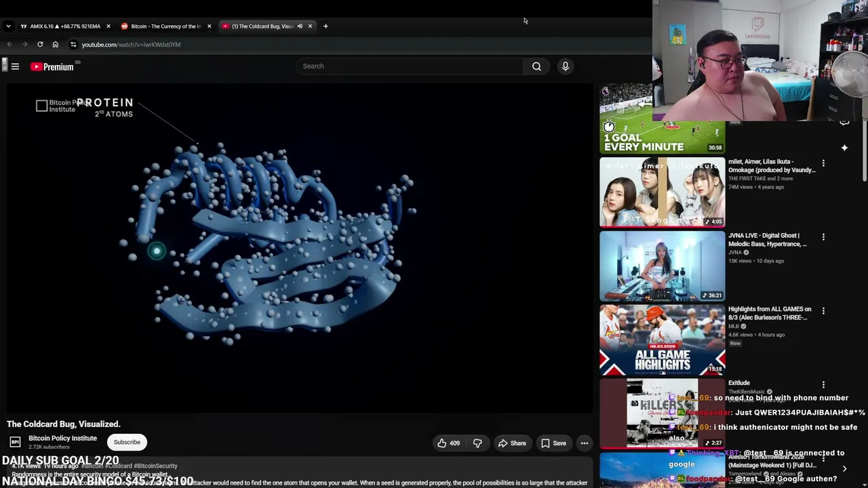
Task: Click "2.72K subscribers" count text
Action: click(x=49, y=447)
